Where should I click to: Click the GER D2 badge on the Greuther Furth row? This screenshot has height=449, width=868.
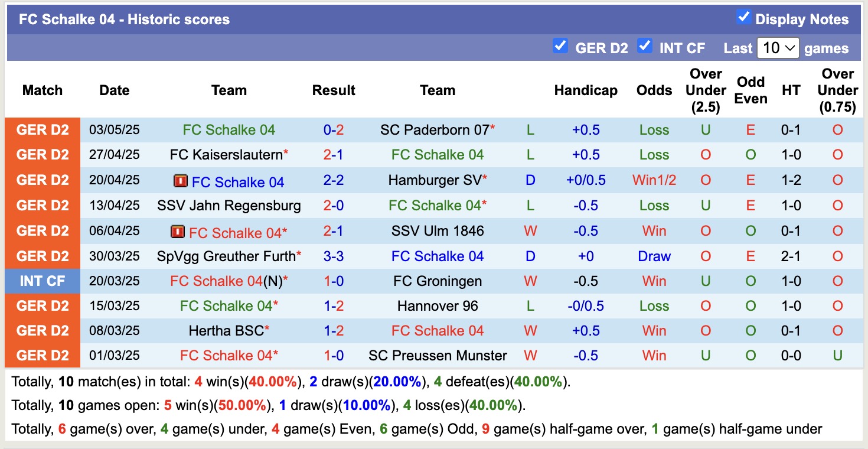(x=42, y=256)
